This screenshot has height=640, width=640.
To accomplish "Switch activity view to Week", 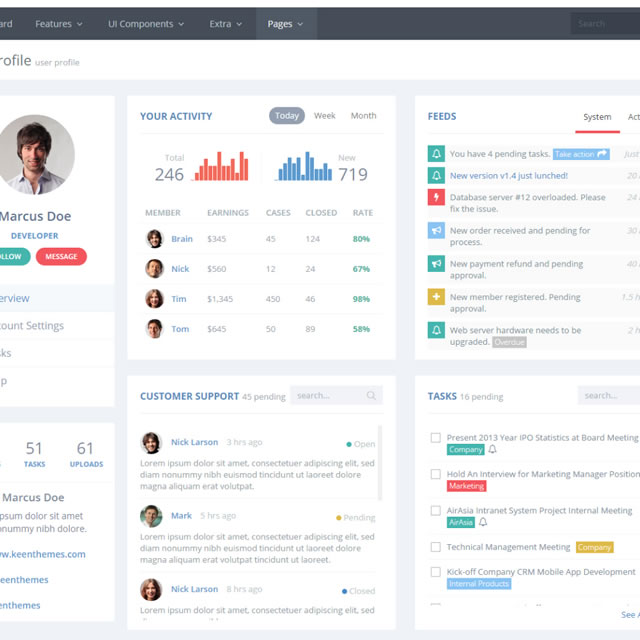I will click(x=324, y=116).
